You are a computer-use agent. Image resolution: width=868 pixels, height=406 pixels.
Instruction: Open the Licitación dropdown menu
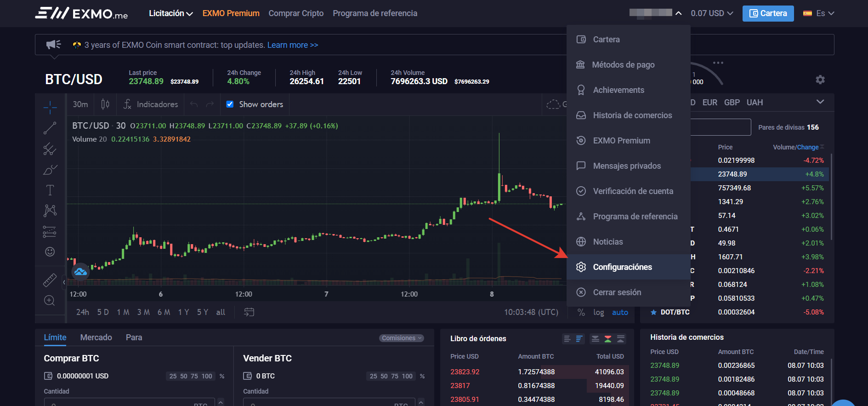point(170,13)
